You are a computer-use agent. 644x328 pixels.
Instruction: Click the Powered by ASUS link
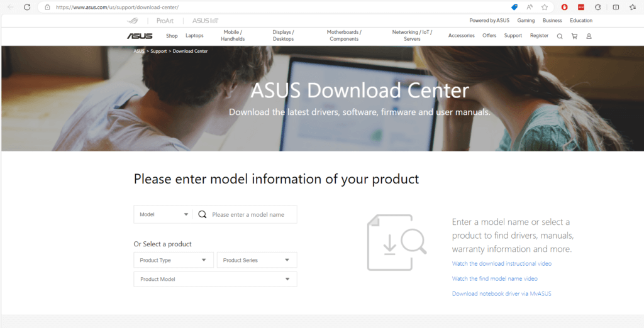point(489,21)
